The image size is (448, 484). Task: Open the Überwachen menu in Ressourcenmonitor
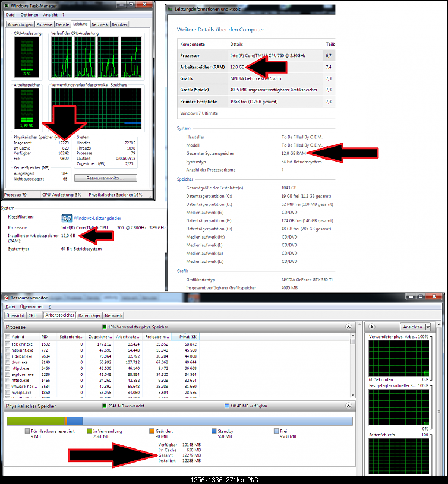click(x=32, y=307)
